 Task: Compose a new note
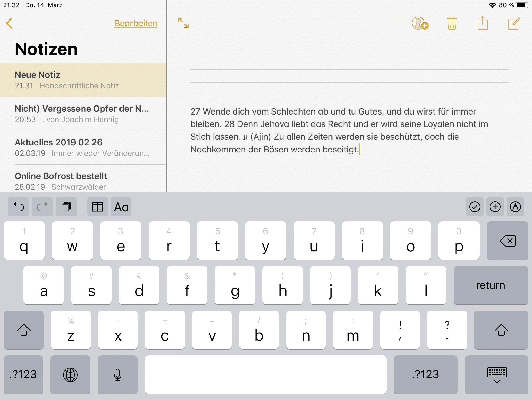tap(514, 23)
